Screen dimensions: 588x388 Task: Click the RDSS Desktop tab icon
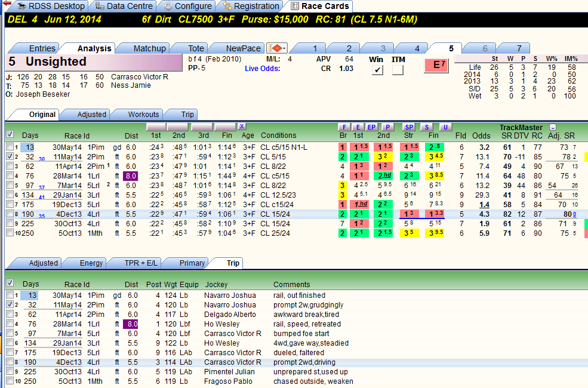point(21,6)
